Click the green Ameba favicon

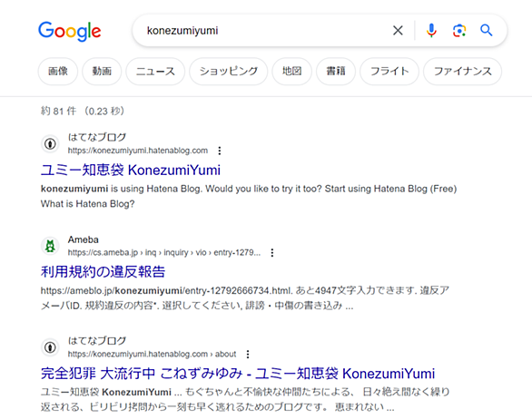50,246
